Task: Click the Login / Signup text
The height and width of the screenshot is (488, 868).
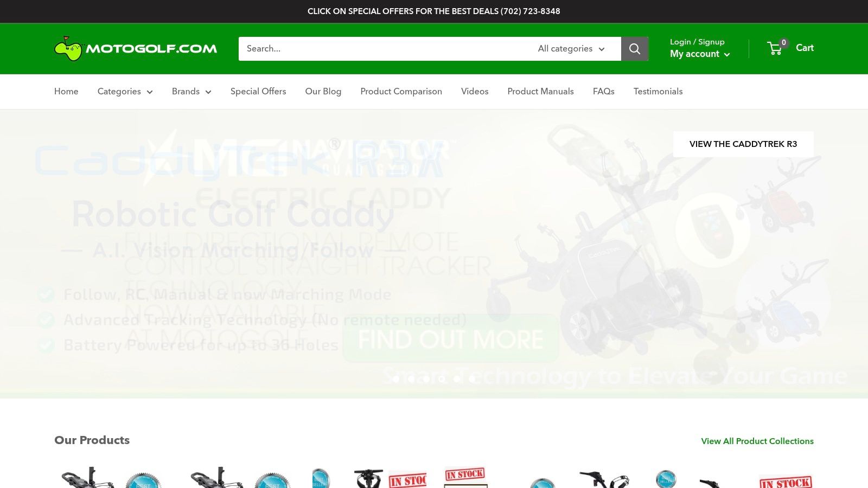Action: tap(697, 42)
